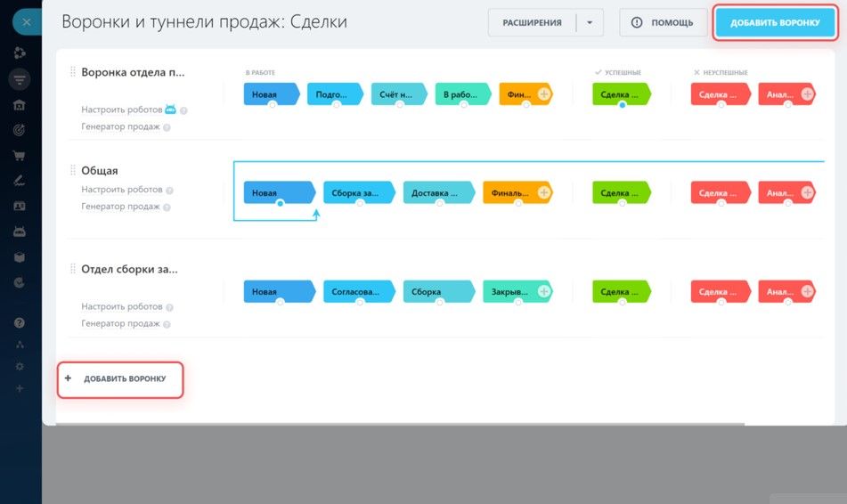
Task: Click help icon by Настроить роботов in Отдел сборки
Action: coord(169,307)
